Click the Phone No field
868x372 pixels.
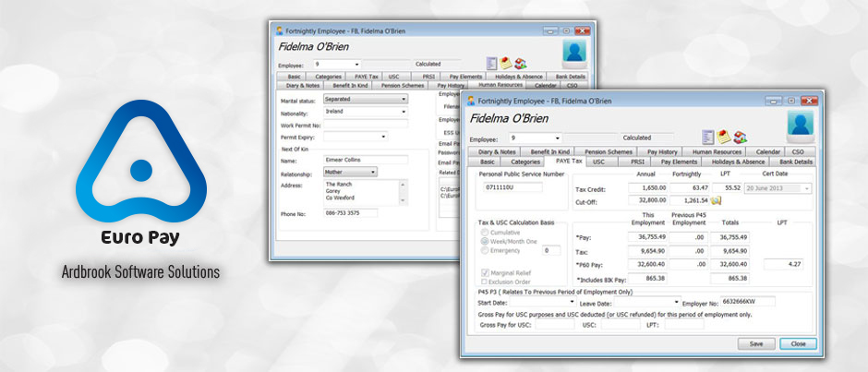coord(350,213)
